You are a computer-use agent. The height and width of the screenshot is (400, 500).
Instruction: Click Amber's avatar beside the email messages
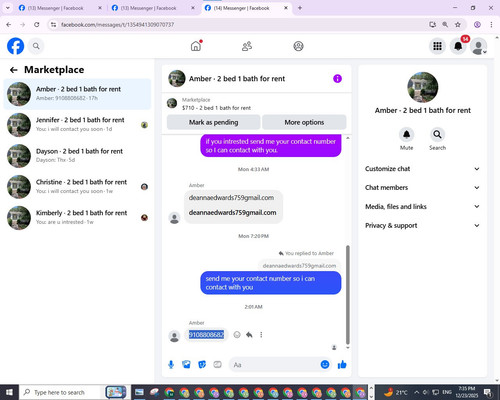point(174,218)
